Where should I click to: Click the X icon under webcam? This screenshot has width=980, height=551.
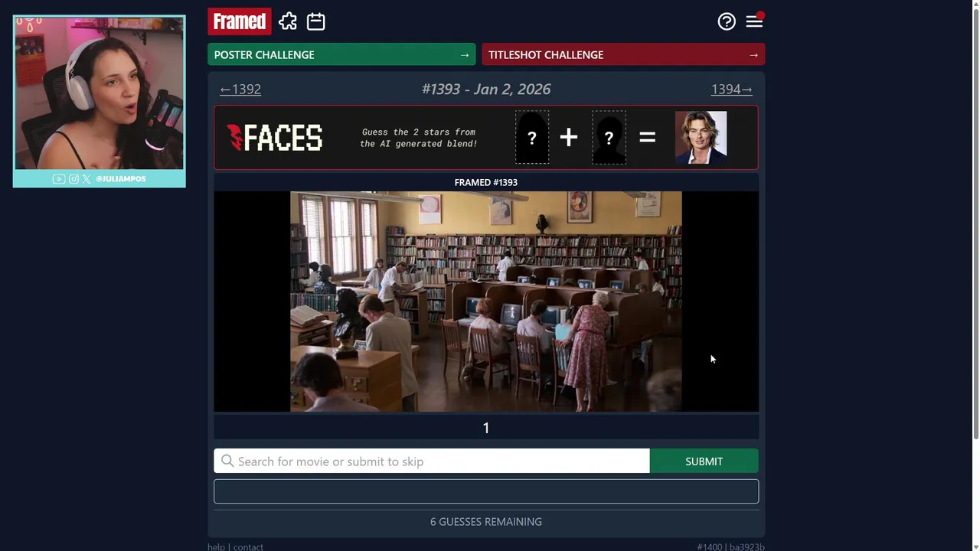pos(87,179)
